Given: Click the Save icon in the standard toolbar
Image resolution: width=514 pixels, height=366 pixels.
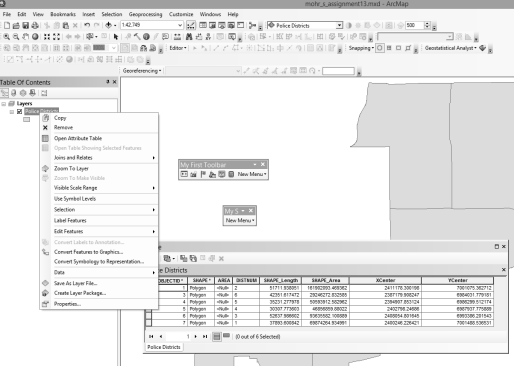Looking at the screenshot, I should click(25, 25).
